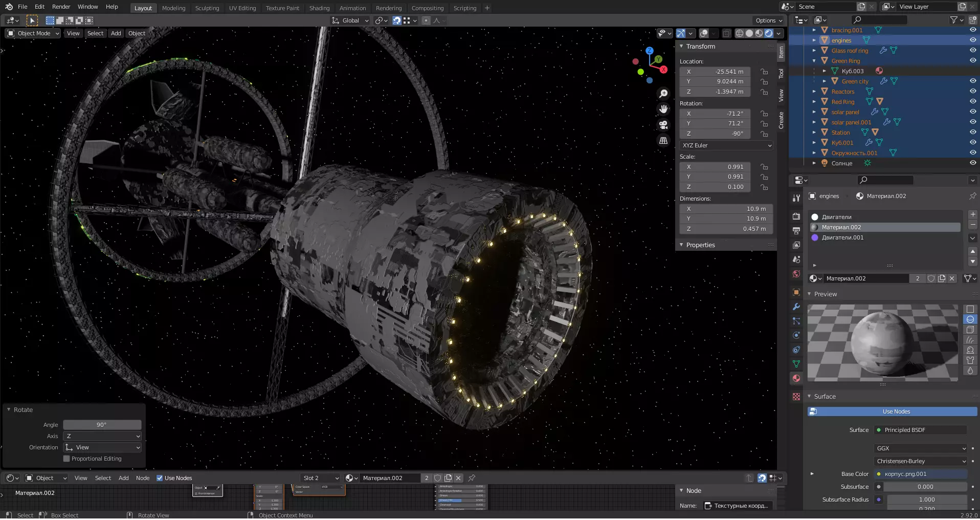Add new collection icon in Outliner header
Viewport: 980px width, 520px height.
click(x=973, y=20)
